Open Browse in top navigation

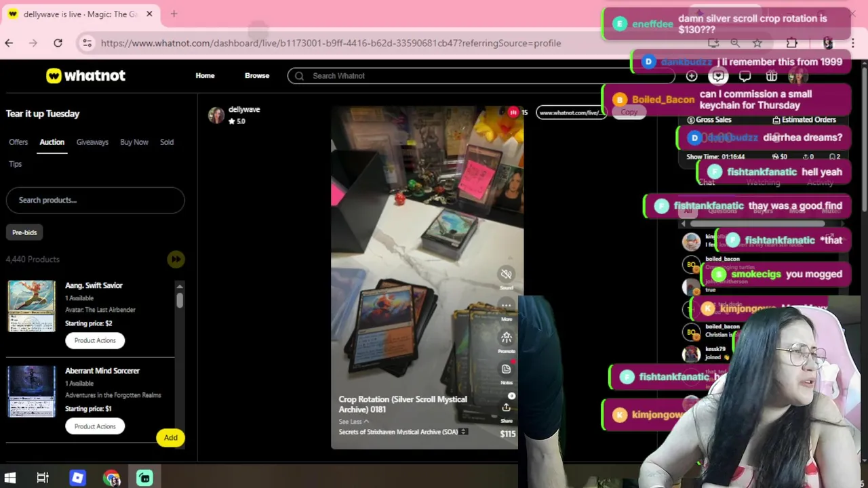(257, 76)
